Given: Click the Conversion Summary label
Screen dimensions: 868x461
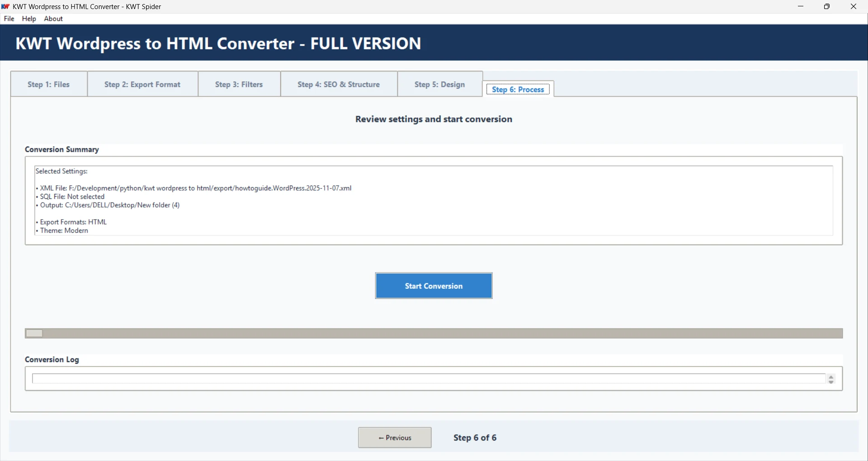Looking at the screenshot, I should point(62,150).
